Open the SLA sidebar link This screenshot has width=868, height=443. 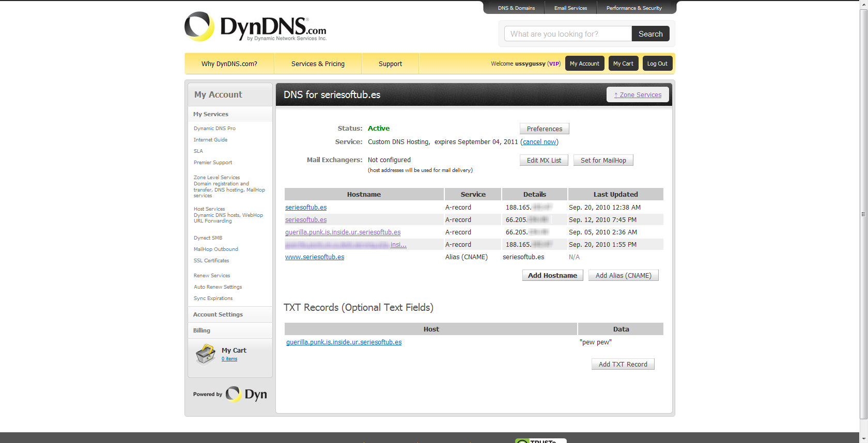(198, 151)
